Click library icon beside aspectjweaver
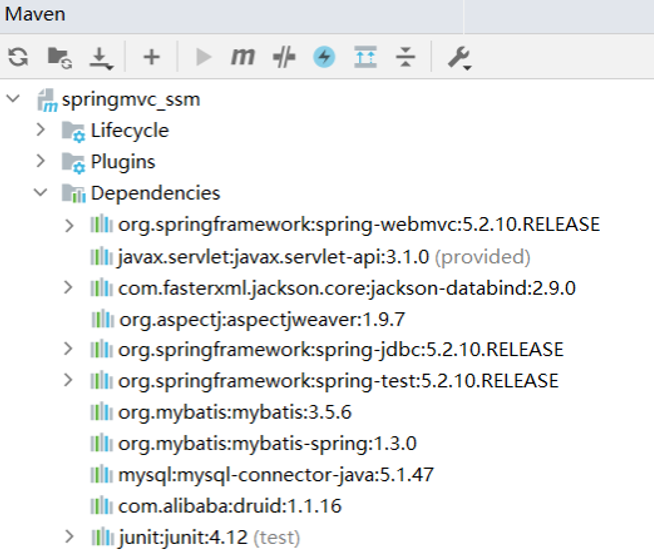 click(x=103, y=320)
